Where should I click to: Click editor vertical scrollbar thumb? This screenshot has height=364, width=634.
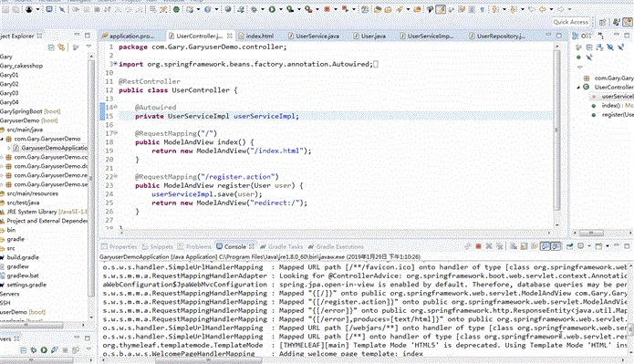click(x=557, y=130)
